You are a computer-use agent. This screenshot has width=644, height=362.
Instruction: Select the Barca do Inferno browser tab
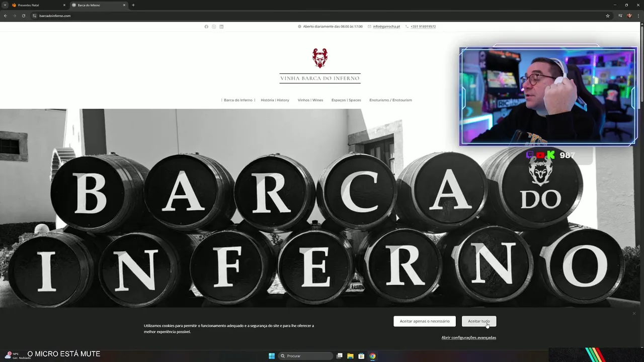[x=99, y=5]
